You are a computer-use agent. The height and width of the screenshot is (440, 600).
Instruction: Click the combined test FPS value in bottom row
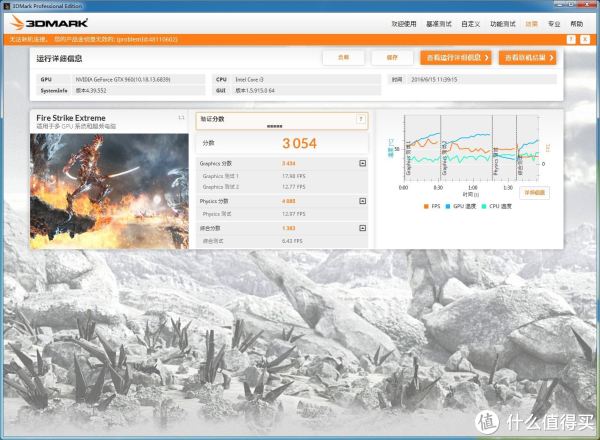pyautogui.click(x=292, y=241)
